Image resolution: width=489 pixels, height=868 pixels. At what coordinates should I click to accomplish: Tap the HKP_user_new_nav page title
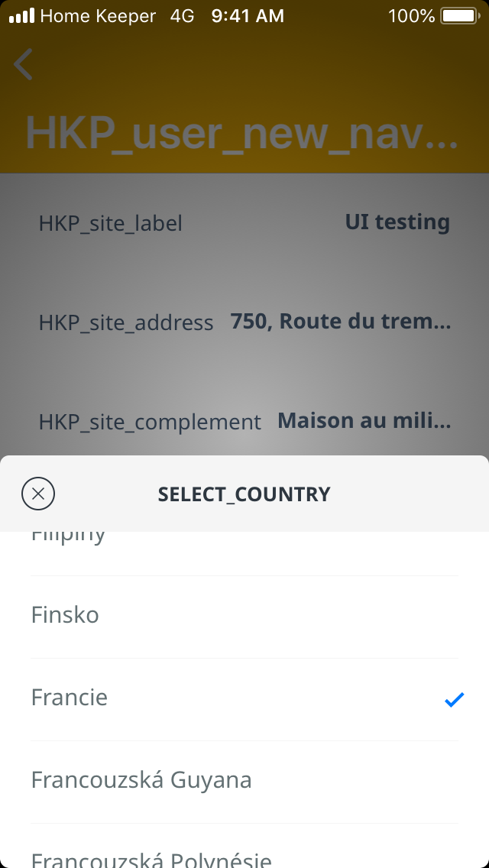241,133
